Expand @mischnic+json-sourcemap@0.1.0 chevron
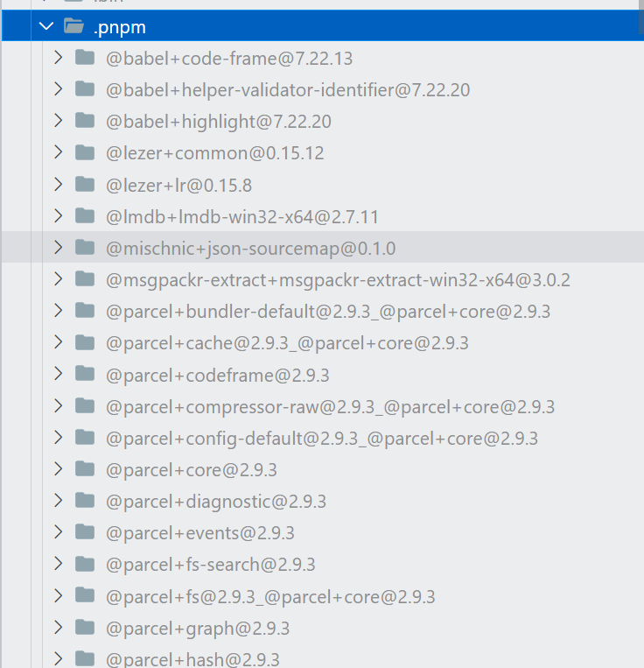The image size is (644, 668). [59, 248]
